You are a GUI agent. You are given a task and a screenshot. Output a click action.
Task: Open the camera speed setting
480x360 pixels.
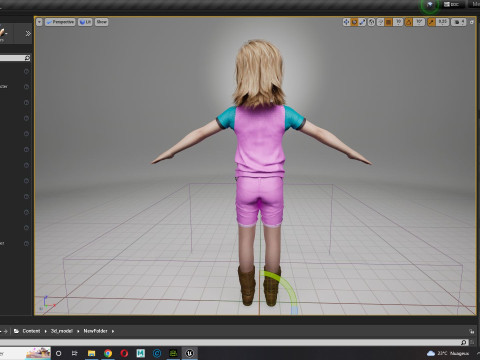459,22
